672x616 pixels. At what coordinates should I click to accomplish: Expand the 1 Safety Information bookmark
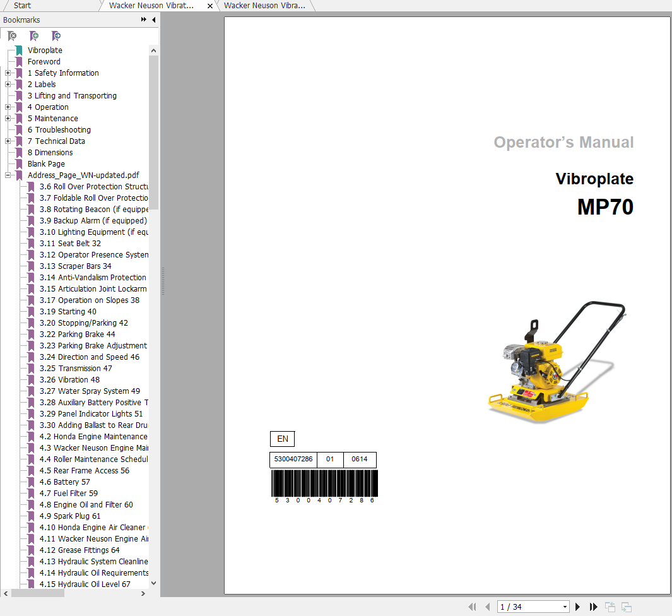[x=8, y=73]
